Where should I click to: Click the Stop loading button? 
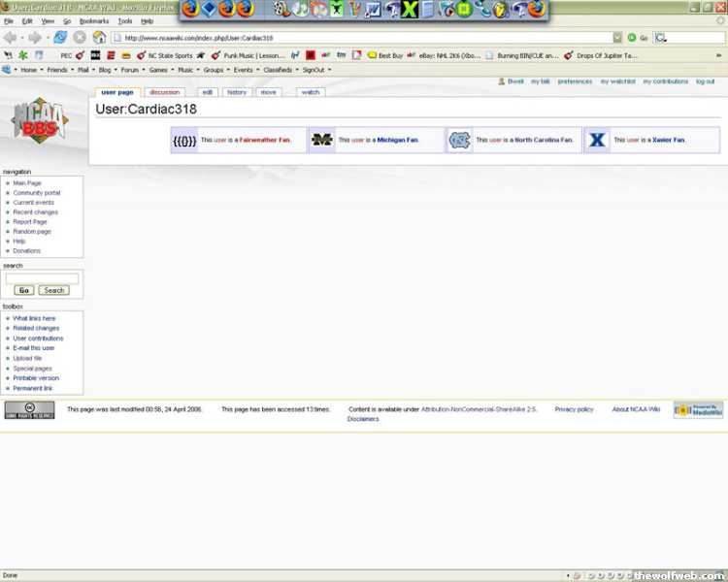(x=80, y=37)
